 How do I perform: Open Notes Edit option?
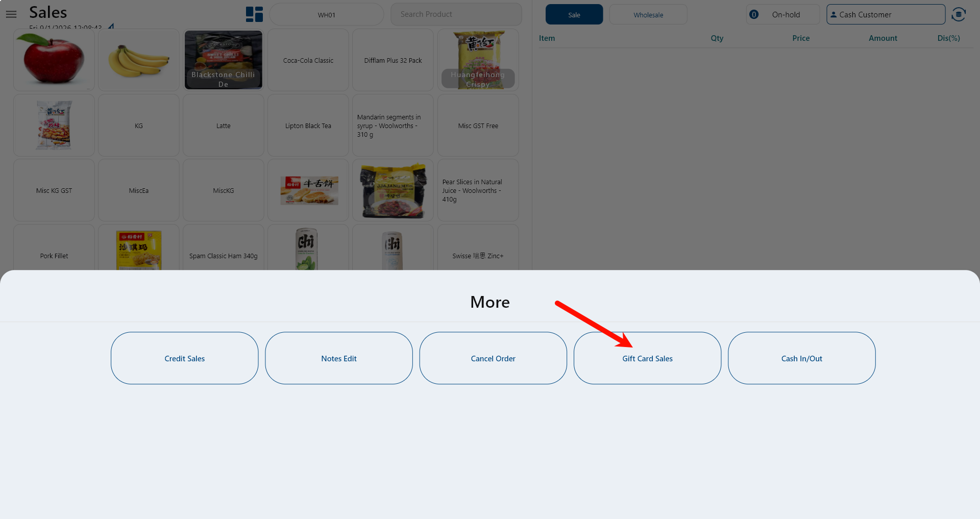click(x=339, y=358)
